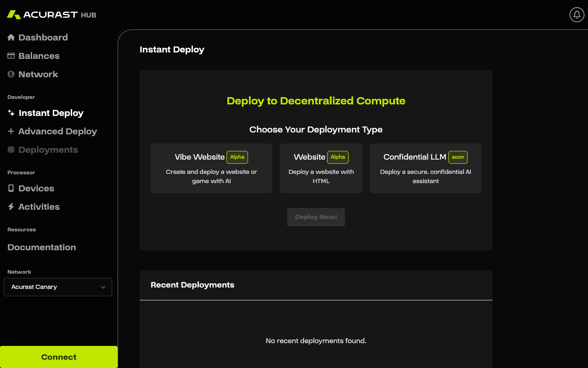This screenshot has width=588, height=368.
Task: Click the soon badge on Confidential LLM
Action: [458, 157]
